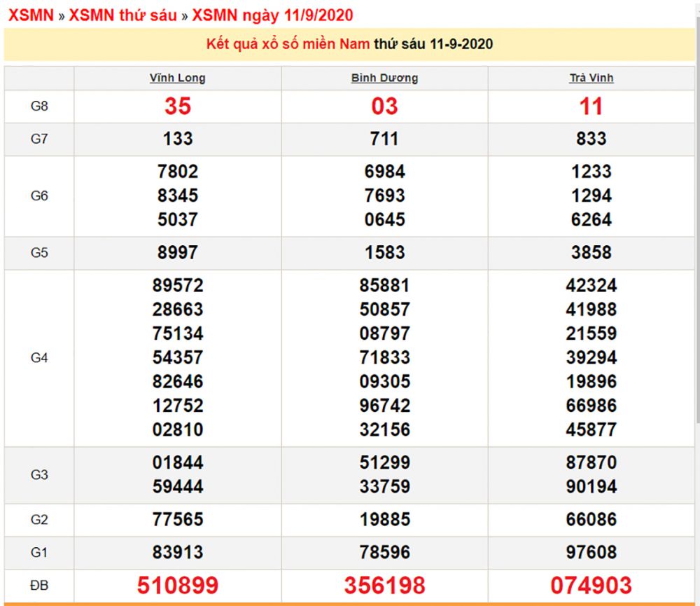
Task: Click the vertical scrollbar on the right edge
Action: click(696, 210)
